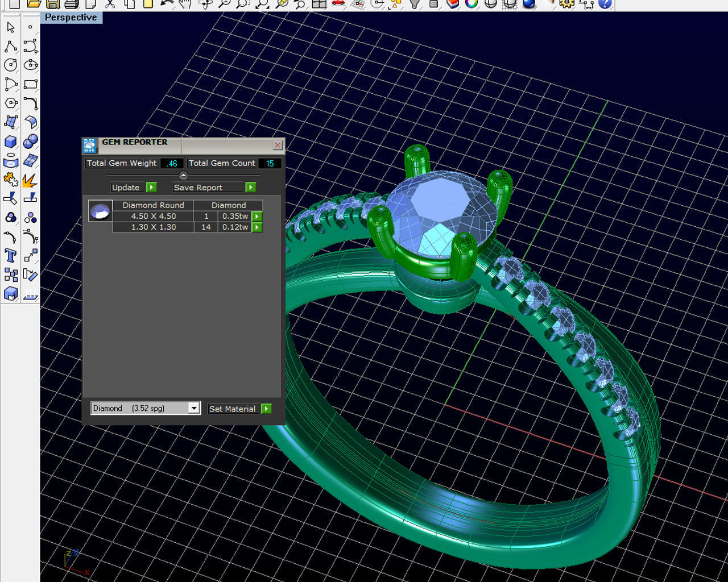Click green arrow on 4.50 X 4.50 row
This screenshot has height=582, width=728.
point(257,217)
